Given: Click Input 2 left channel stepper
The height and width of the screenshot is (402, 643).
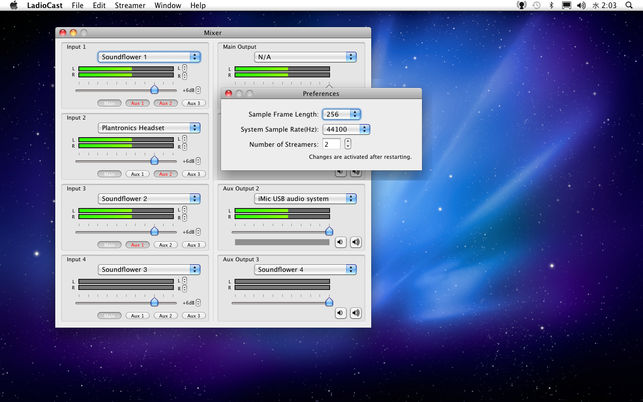Looking at the screenshot, I should coord(185,139).
